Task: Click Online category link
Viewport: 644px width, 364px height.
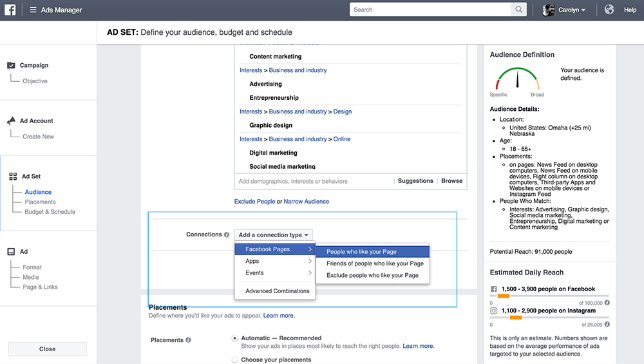Action: pyautogui.click(x=342, y=139)
